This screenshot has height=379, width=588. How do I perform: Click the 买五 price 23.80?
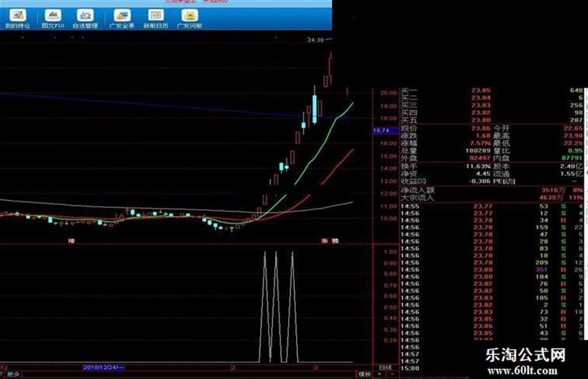click(x=481, y=120)
